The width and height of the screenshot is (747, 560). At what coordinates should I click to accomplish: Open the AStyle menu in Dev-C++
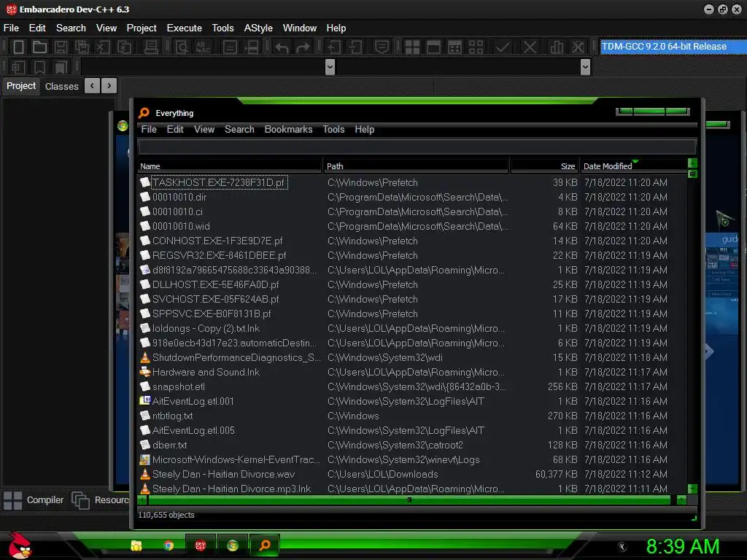coord(258,28)
